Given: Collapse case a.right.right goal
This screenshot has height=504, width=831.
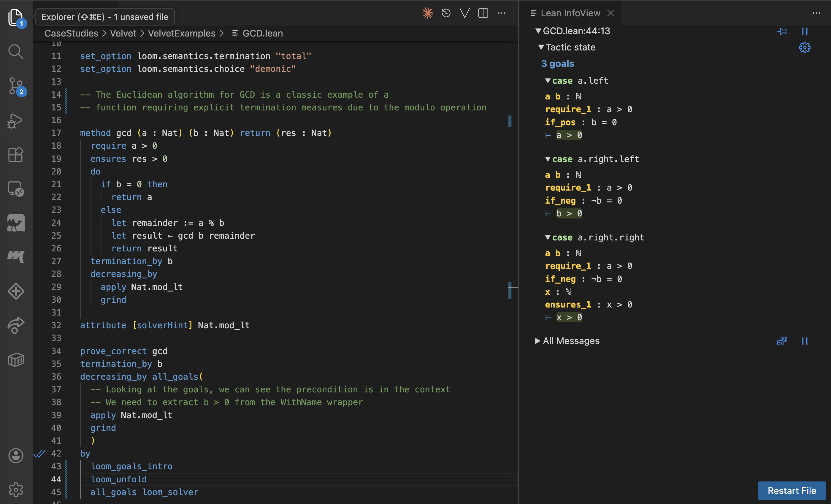Looking at the screenshot, I should pyautogui.click(x=548, y=237).
